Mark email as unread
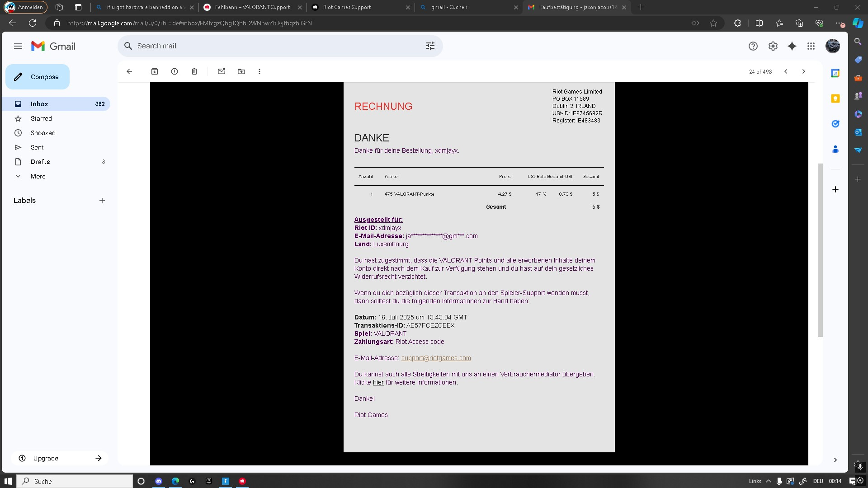868x488 pixels. click(x=222, y=71)
